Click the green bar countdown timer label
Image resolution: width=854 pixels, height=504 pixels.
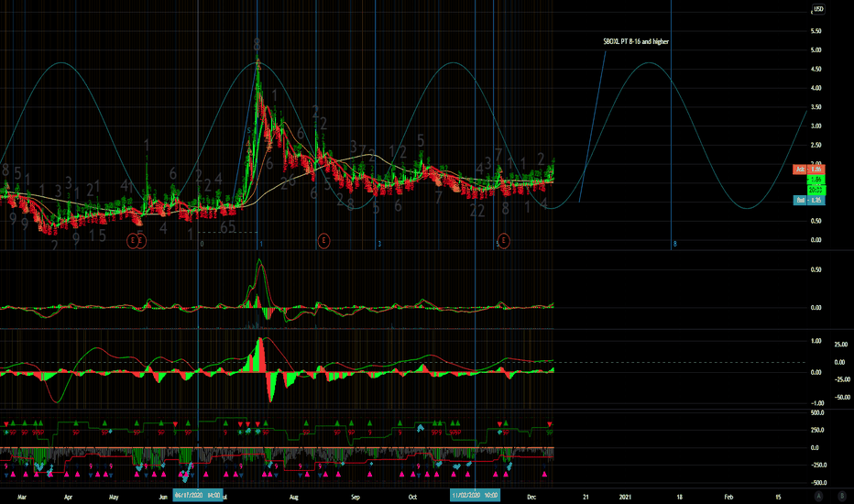point(816,190)
